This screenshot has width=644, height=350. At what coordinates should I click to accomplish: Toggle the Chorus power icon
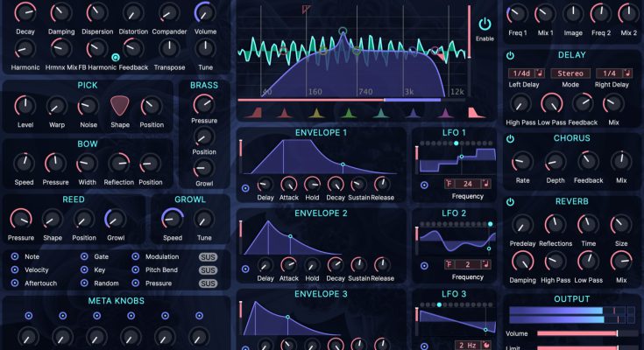pos(511,138)
